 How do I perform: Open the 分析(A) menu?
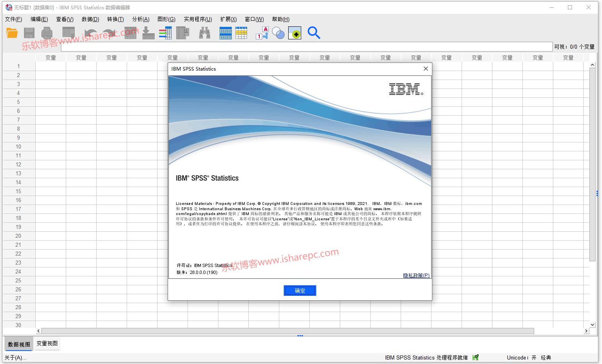point(140,19)
